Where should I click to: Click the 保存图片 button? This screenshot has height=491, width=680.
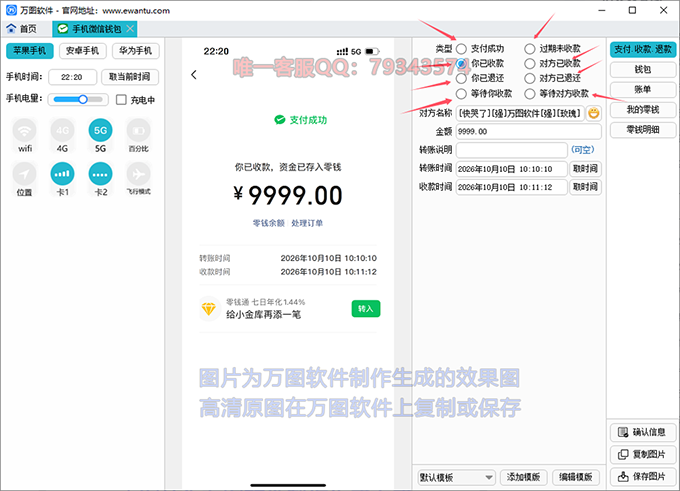click(x=641, y=477)
